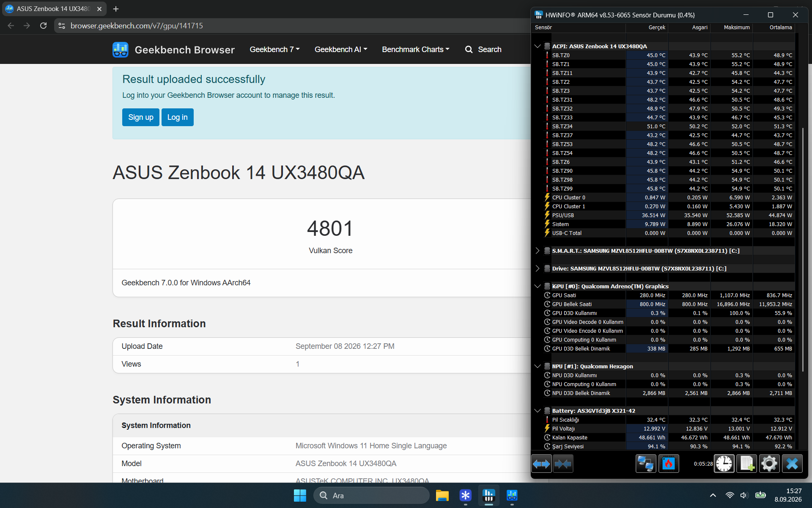Open HWiNFO remote network monitoring icon
812x508 pixels.
(646, 464)
